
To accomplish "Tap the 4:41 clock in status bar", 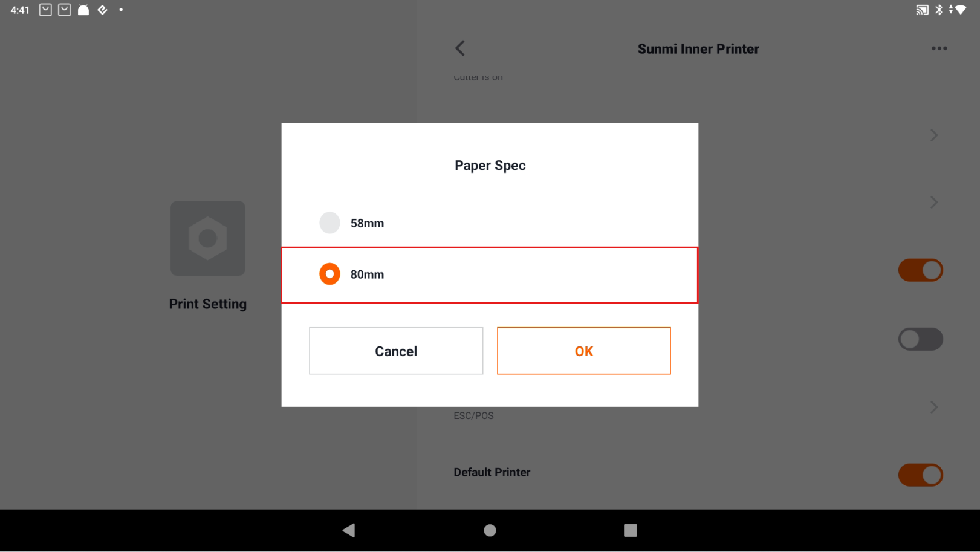I will tap(20, 10).
